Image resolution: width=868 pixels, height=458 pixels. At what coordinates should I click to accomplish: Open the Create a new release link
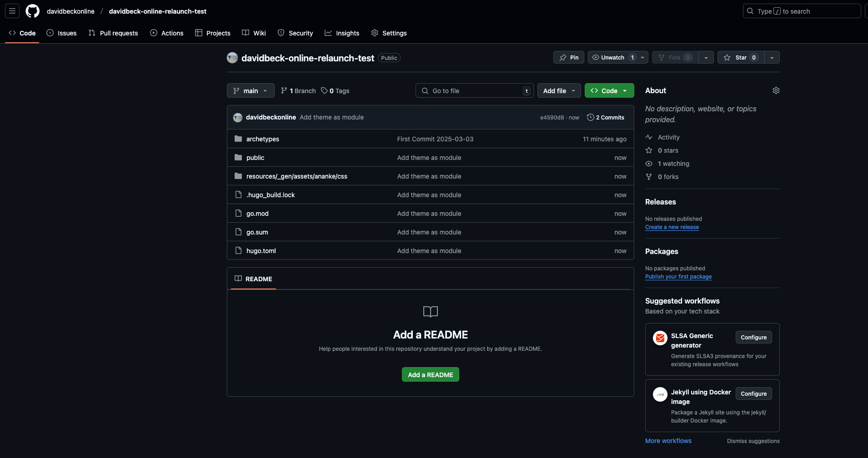[672, 227]
